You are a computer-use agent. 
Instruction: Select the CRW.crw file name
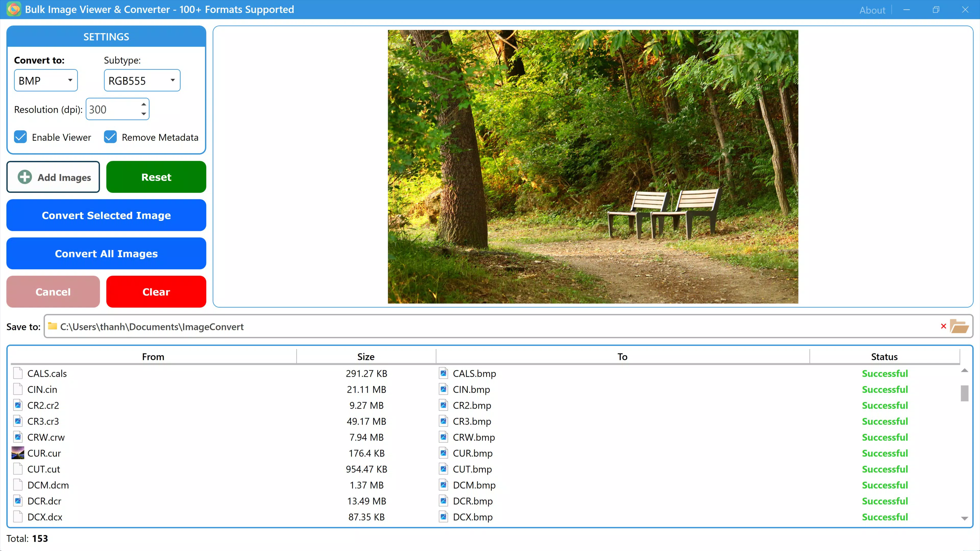pyautogui.click(x=46, y=437)
